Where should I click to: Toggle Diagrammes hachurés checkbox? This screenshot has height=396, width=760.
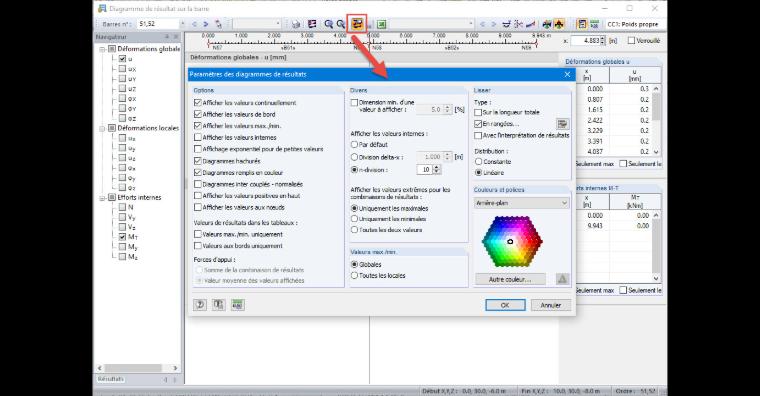(198, 161)
